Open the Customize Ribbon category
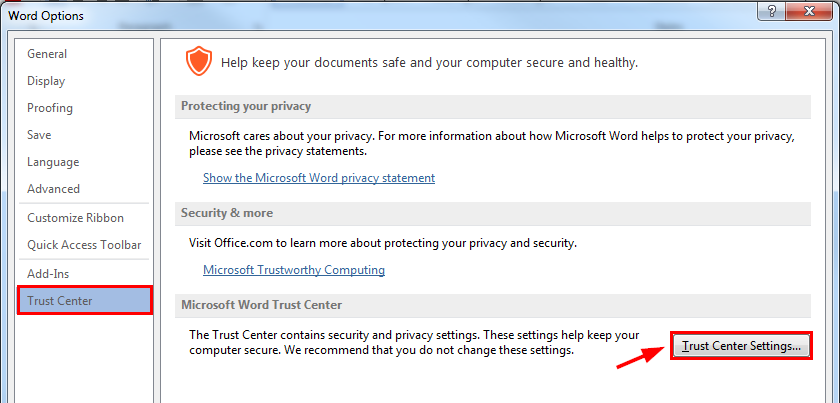840x403 pixels. 76,218
